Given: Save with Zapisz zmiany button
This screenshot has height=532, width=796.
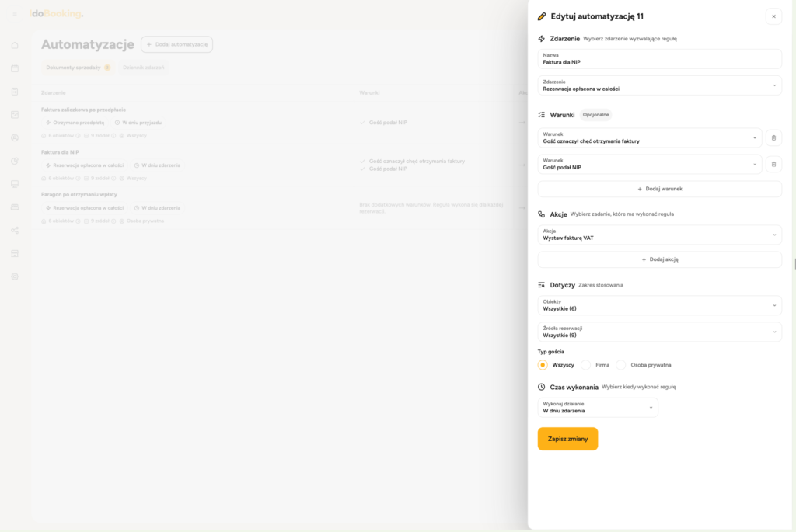Looking at the screenshot, I should (567, 440).
